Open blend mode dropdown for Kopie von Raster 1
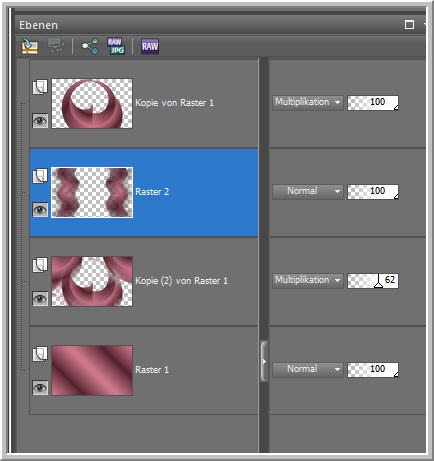Viewport: 434px width, 461px height. (307, 102)
